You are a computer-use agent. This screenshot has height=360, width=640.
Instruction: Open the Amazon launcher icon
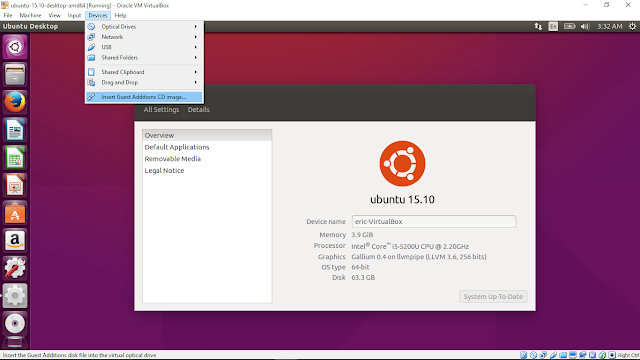point(15,241)
